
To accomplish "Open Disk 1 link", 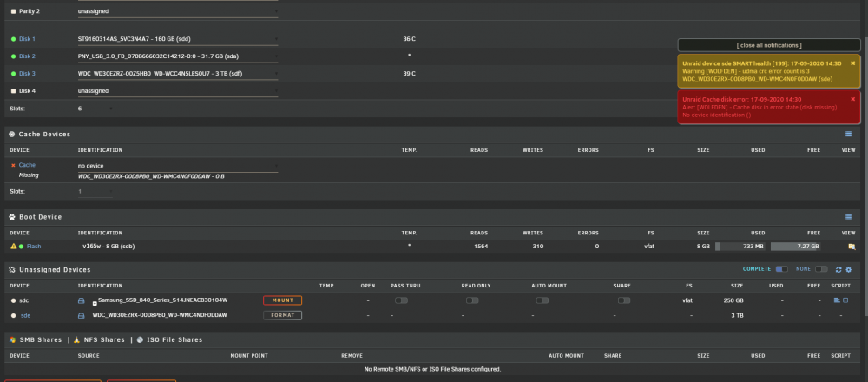I will pos(27,39).
